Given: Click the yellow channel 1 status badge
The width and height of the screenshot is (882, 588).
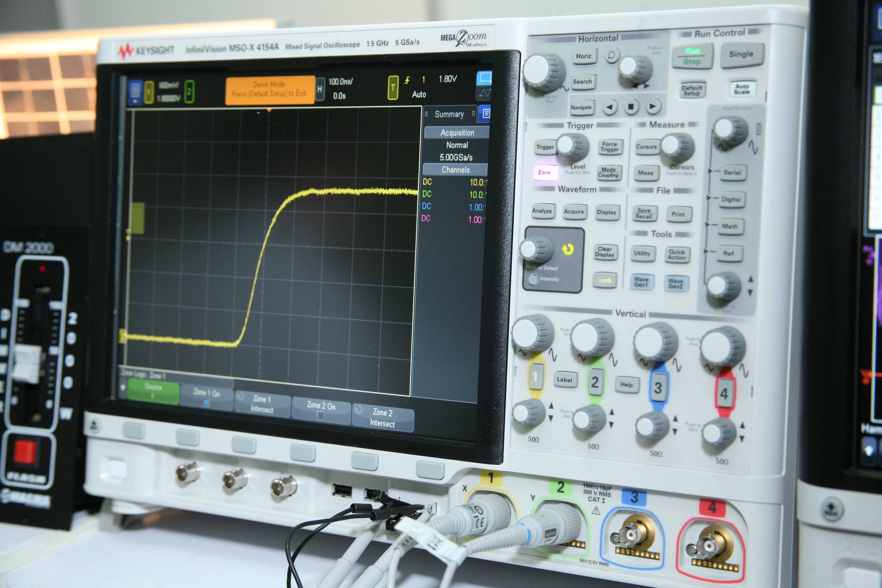Looking at the screenshot, I should (149, 92).
